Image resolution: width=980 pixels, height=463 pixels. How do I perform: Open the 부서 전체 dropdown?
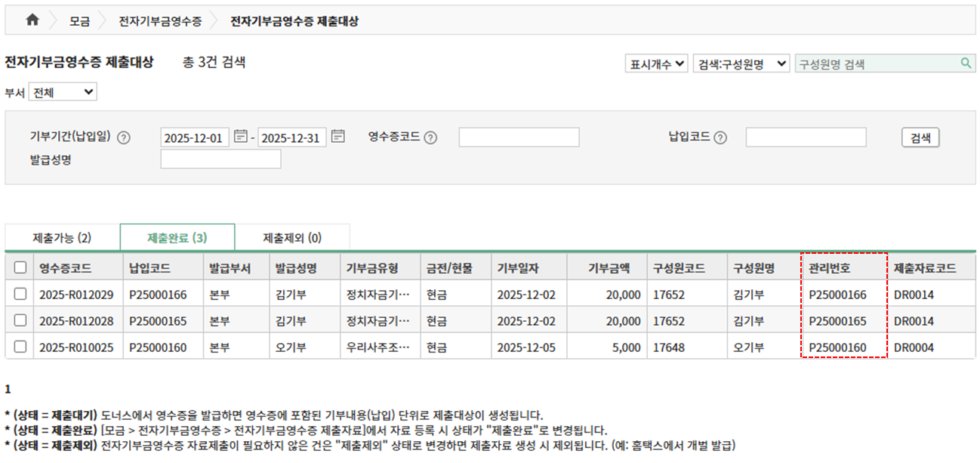pyautogui.click(x=63, y=92)
